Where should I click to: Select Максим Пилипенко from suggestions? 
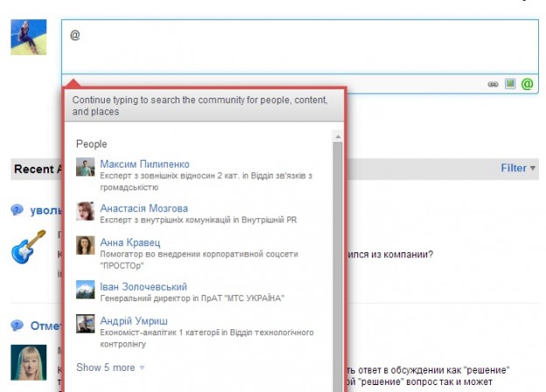[x=144, y=164]
